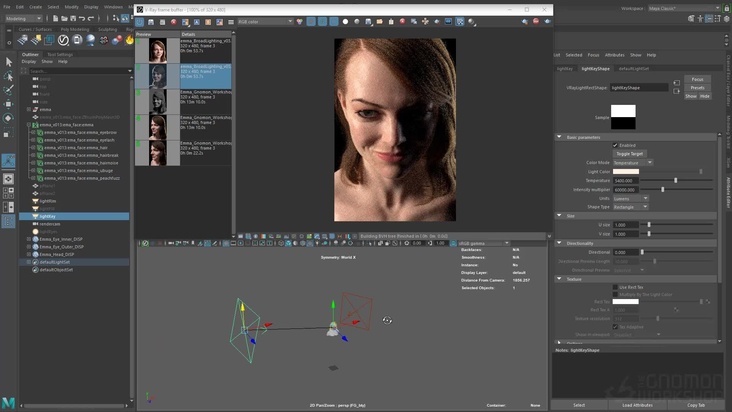Click the Open scene folder icon in status line
This screenshot has width=732, height=412.
[64, 18]
